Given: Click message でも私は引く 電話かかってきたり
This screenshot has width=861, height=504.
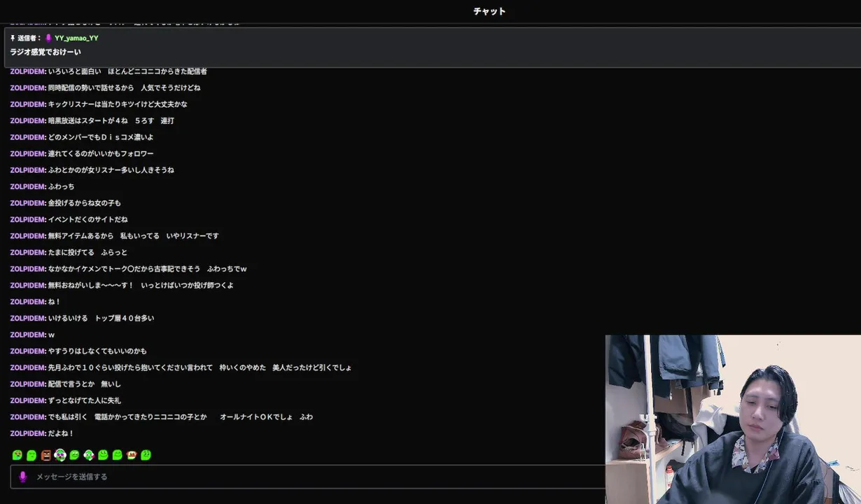Looking at the screenshot, I should pyautogui.click(x=181, y=416).
